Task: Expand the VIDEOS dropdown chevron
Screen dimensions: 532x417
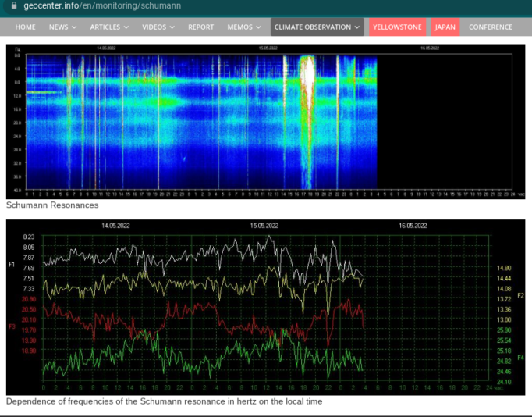Action: click(172, 27)
